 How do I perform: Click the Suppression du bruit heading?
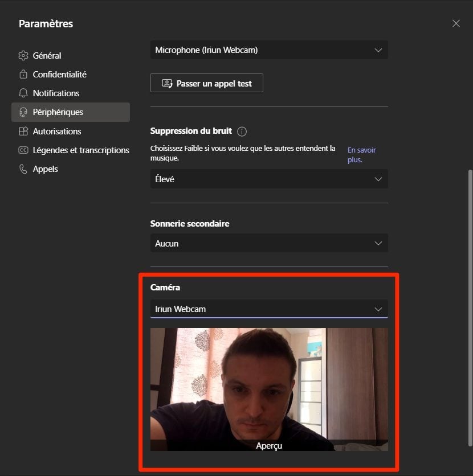(x=191, y=131)
